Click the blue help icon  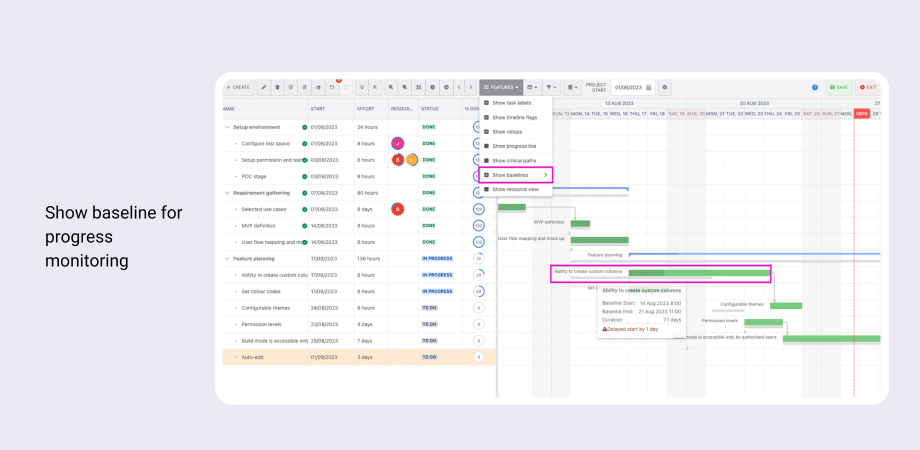pos(815,87)
